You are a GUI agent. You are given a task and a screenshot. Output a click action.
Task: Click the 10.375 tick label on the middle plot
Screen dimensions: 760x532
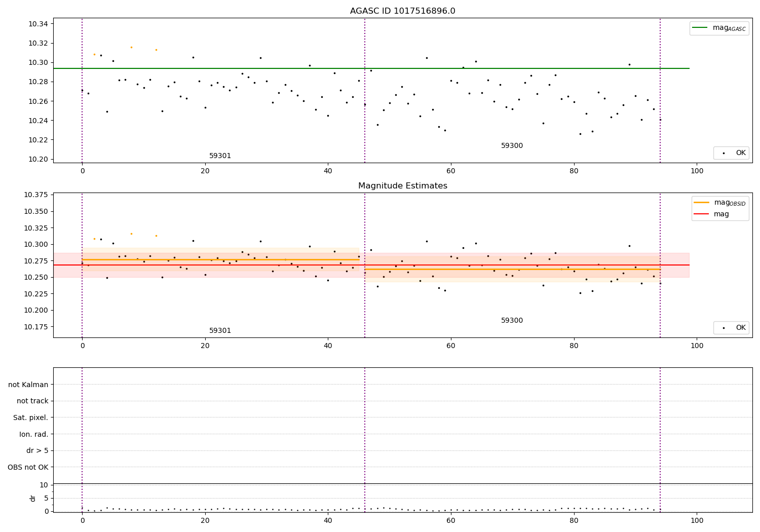35,195
